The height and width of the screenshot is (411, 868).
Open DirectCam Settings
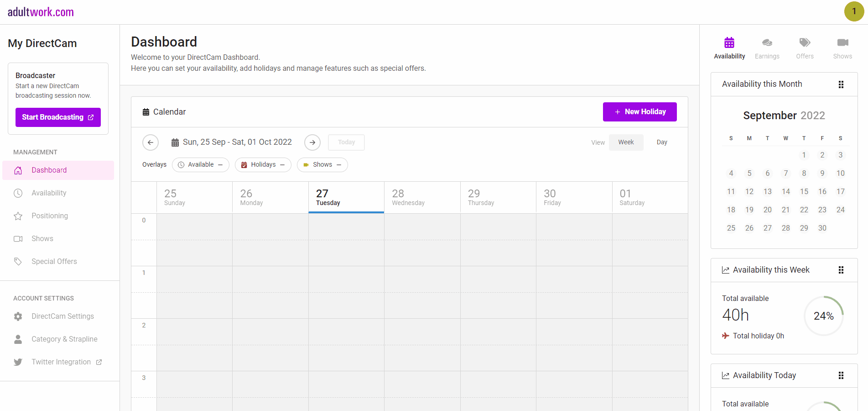(58, 316)
